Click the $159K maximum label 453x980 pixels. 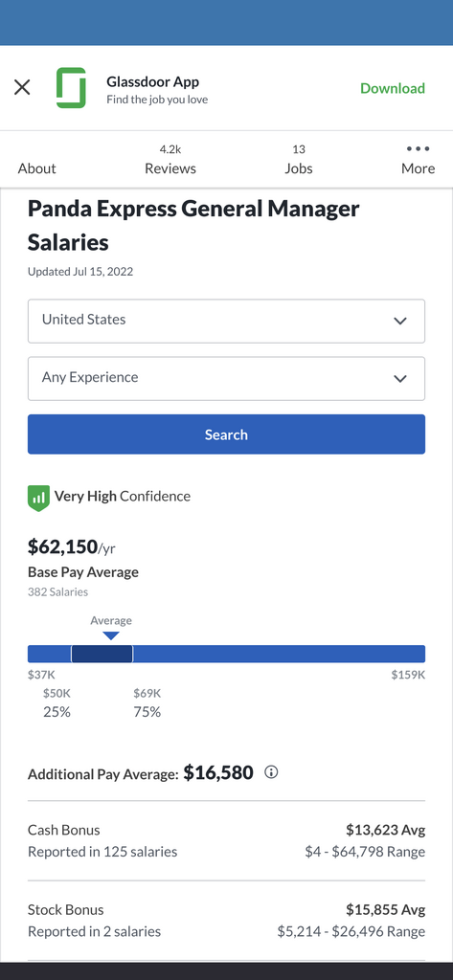[408, 675]
